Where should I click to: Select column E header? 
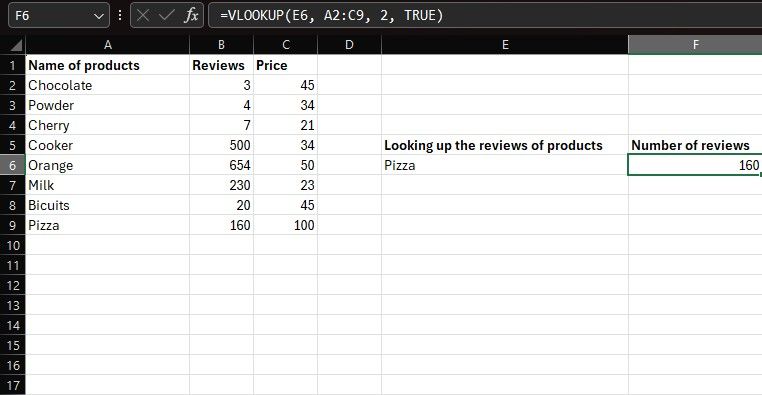(x=505, y=45)
